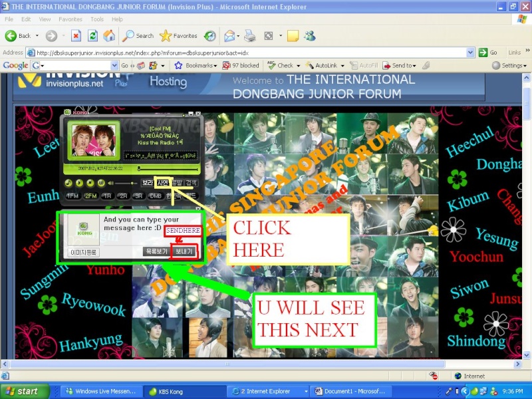Select the 2FM radio channel
532x399 pixels.
pos(90,196)
